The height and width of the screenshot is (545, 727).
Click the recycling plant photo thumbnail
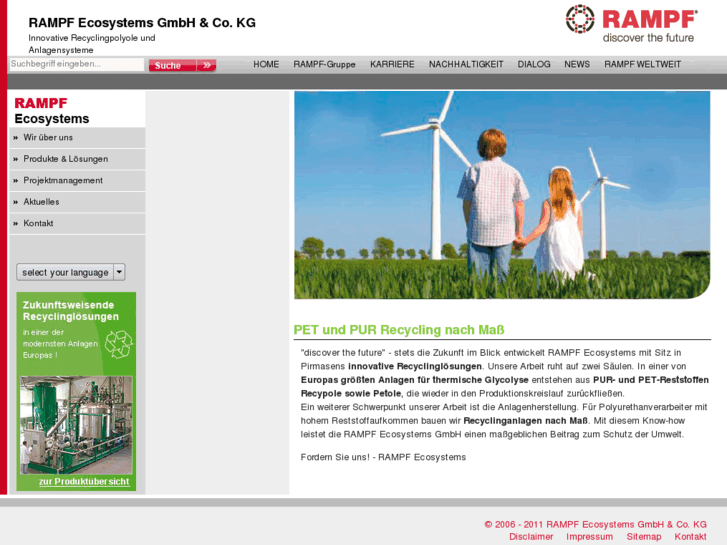pyautogui.click(x=77, y=425)
